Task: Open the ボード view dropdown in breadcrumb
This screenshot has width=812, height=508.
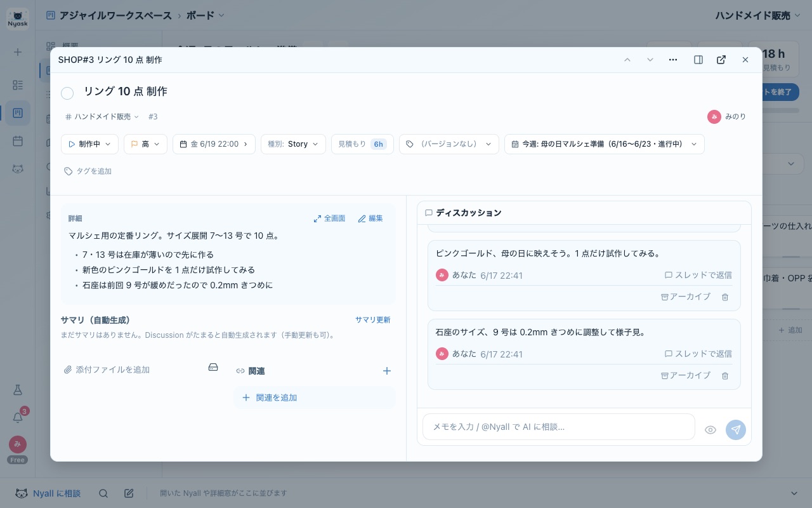Action: point(205,15)
